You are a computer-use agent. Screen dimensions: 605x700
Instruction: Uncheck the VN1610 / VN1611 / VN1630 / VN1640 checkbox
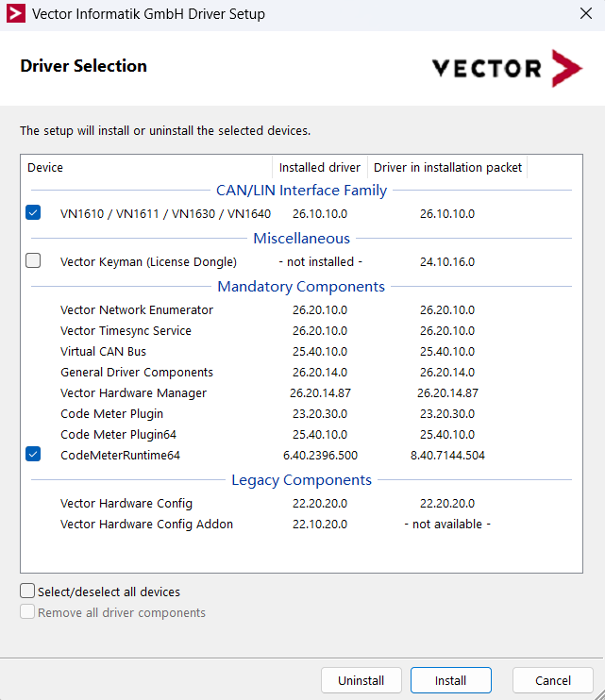coord(33,212)
